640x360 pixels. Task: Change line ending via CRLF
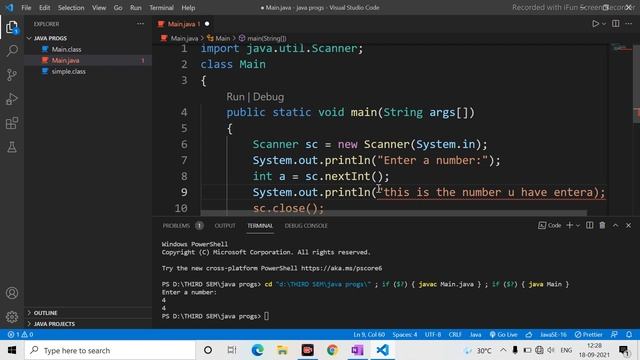tap(455, 335)
